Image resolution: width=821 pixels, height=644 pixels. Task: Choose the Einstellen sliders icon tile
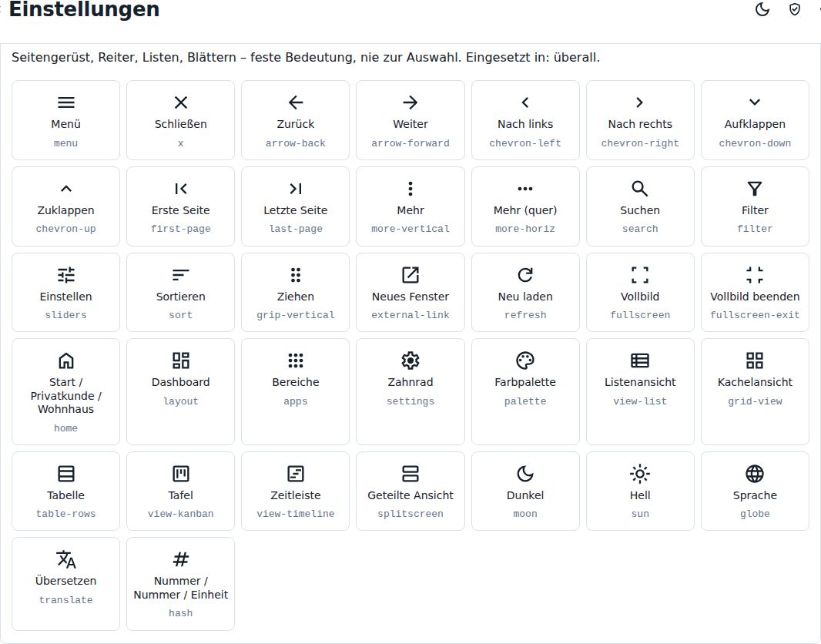65,292
